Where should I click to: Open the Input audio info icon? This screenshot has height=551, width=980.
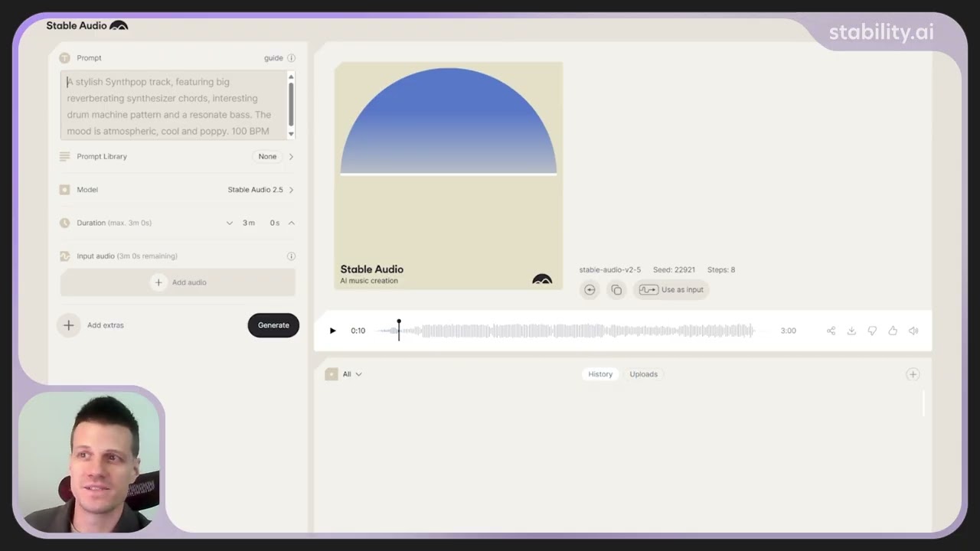click(291, 256)
